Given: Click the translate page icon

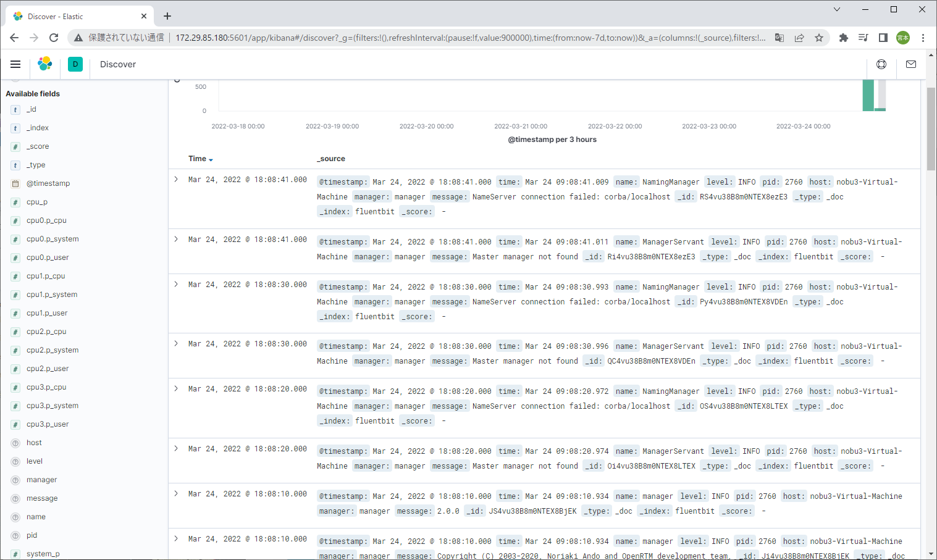Looking at the screenshot, I should tap(779, 38).
